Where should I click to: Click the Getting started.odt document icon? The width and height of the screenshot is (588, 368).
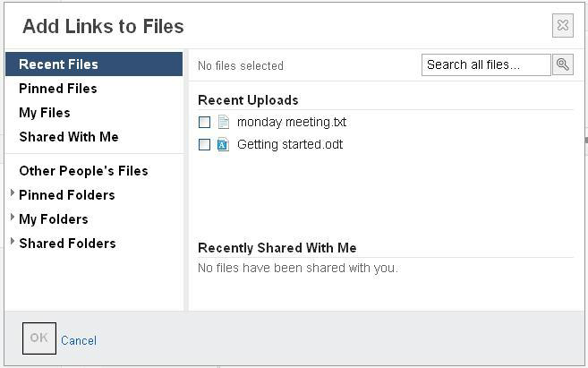223,144
